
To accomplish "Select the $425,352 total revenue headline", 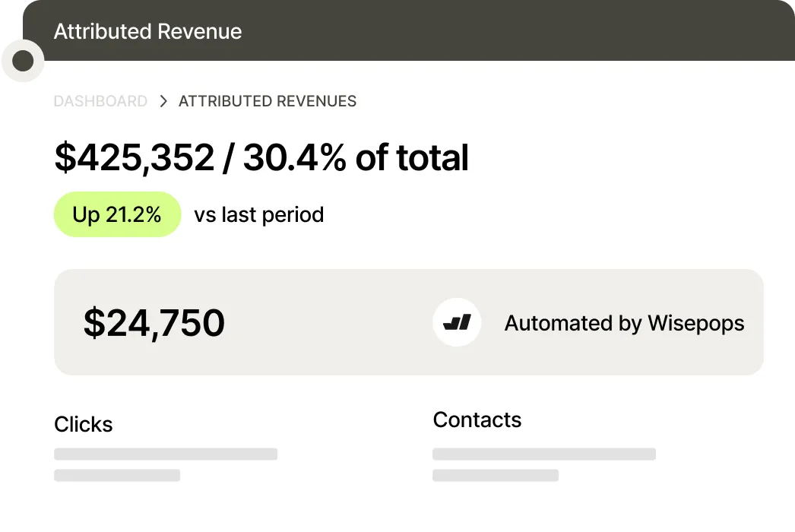I will (261, 157).
